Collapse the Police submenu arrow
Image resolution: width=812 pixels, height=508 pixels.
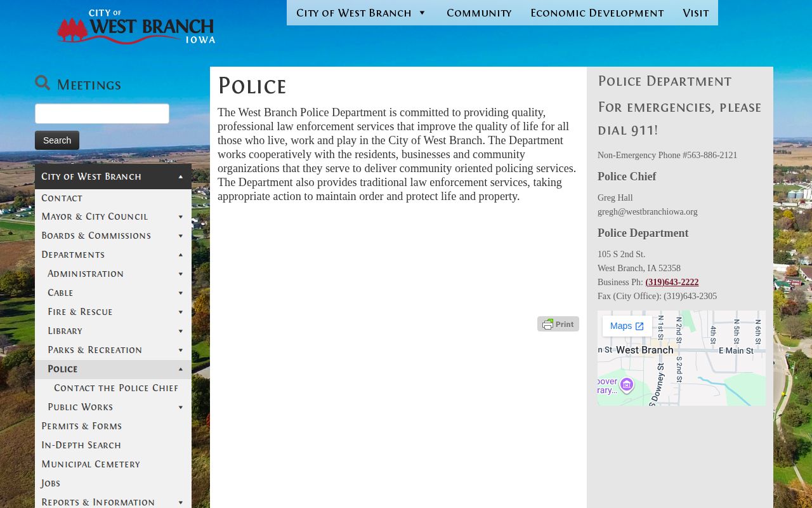click(181, 369)
